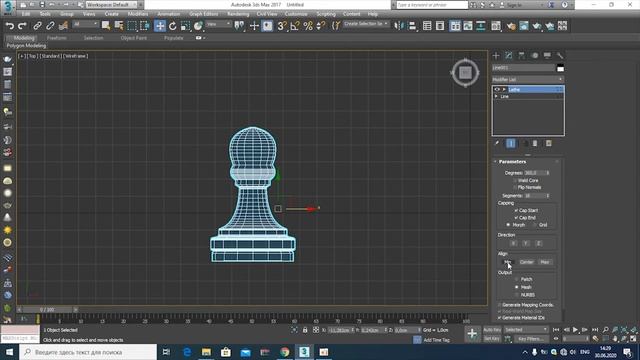Activate the Select and Move tool
The image size is (640, 360).
(160, 26)
